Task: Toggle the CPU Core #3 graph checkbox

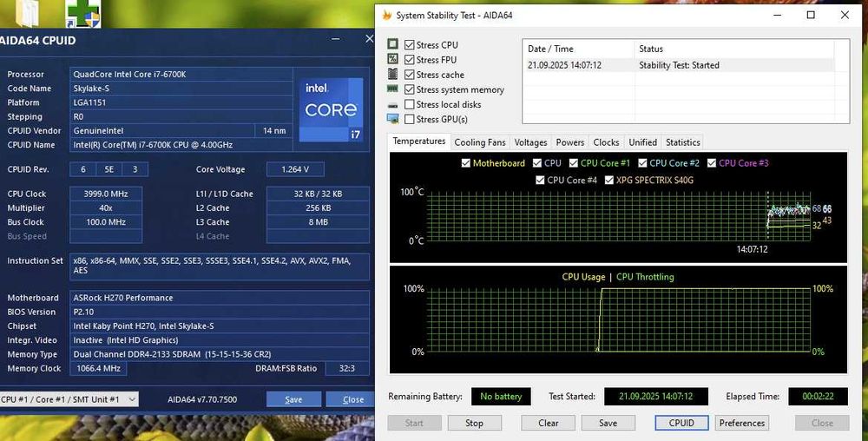Action: (x=712, y=163)
